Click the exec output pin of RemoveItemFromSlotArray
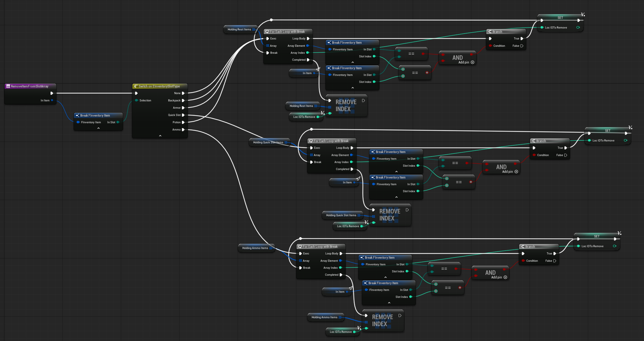 [x=52, y=93]
